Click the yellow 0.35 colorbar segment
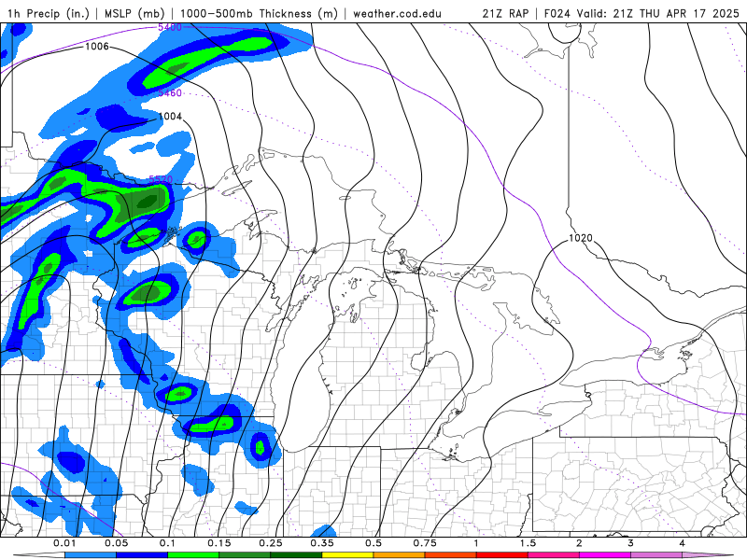Viewport: 747px width, 560px height. pos(347,555)
